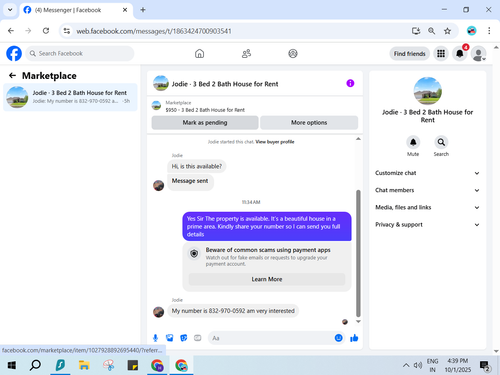
Task: Bookmark this page with the star icon
Action: point(447,31)
